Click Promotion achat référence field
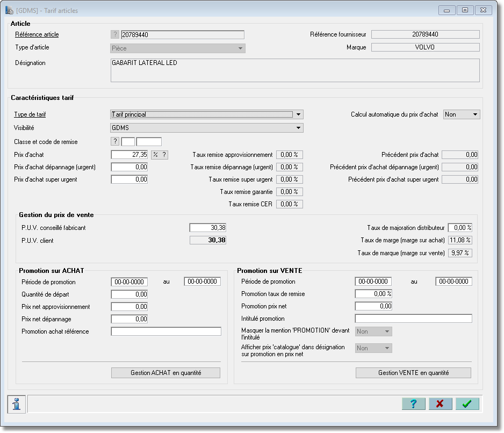 [166, 331]
